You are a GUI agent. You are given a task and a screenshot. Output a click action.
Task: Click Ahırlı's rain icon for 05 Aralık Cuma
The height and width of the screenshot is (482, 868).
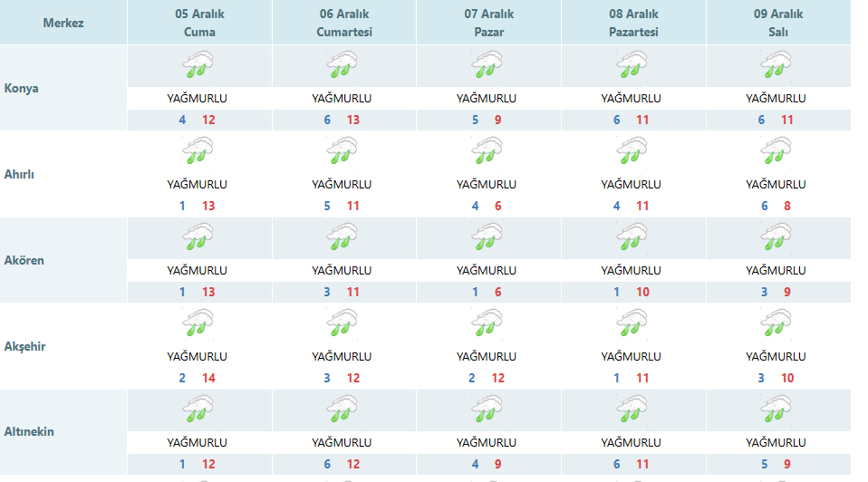click(x=198, y=151)
